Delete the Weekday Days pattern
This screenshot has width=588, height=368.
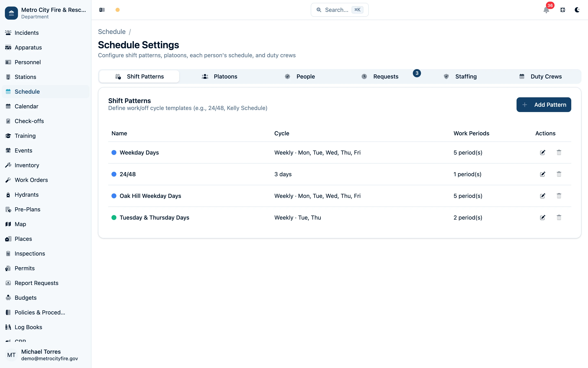[559, 153]
